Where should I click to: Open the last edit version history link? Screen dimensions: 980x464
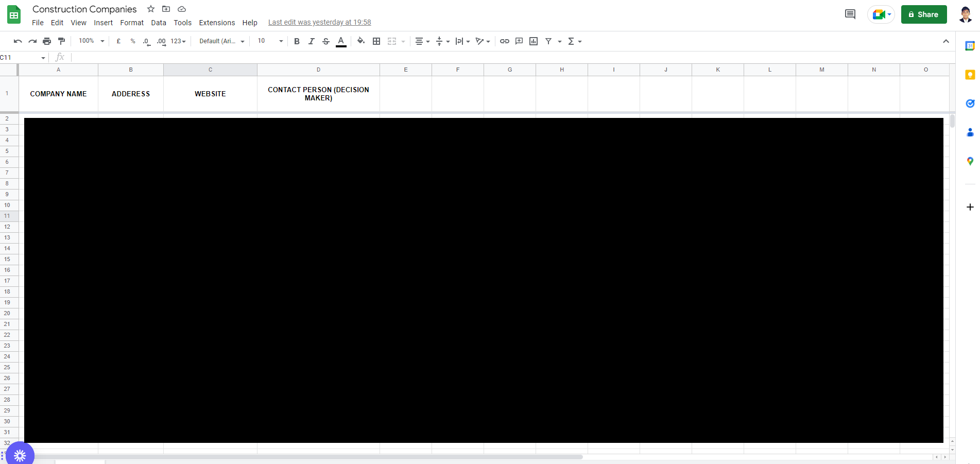tap(319, 23)
